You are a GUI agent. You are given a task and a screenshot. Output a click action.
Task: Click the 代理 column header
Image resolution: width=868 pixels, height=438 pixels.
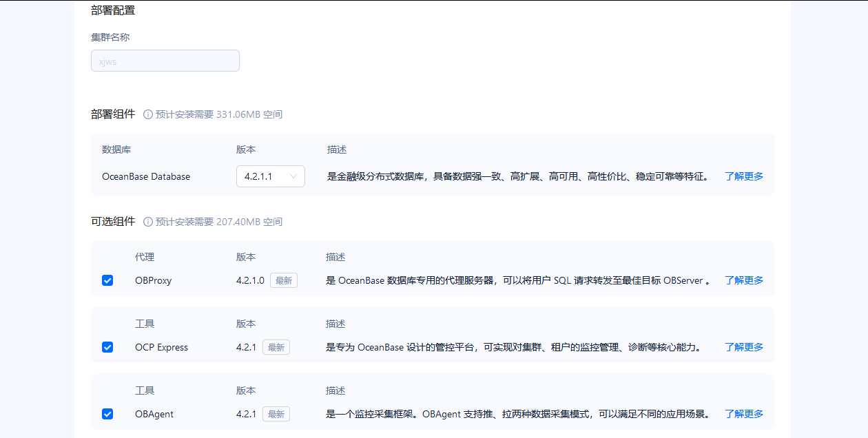145,257
